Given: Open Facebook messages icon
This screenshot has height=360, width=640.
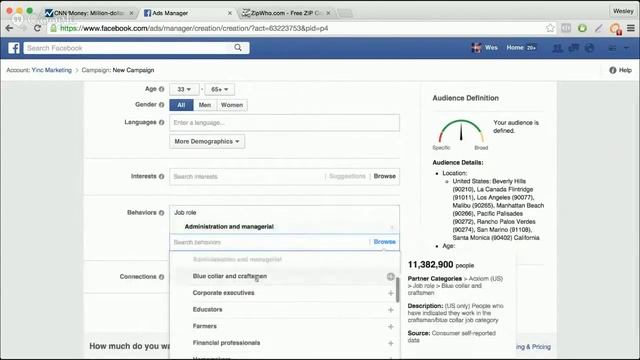Looking at the screenshot, I should click(x=573, y=48).
